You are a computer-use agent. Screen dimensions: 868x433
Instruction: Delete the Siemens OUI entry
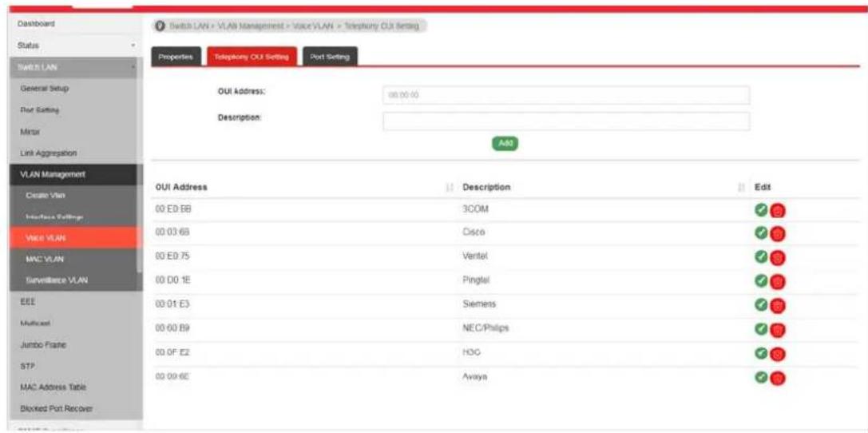click(779, 306)
